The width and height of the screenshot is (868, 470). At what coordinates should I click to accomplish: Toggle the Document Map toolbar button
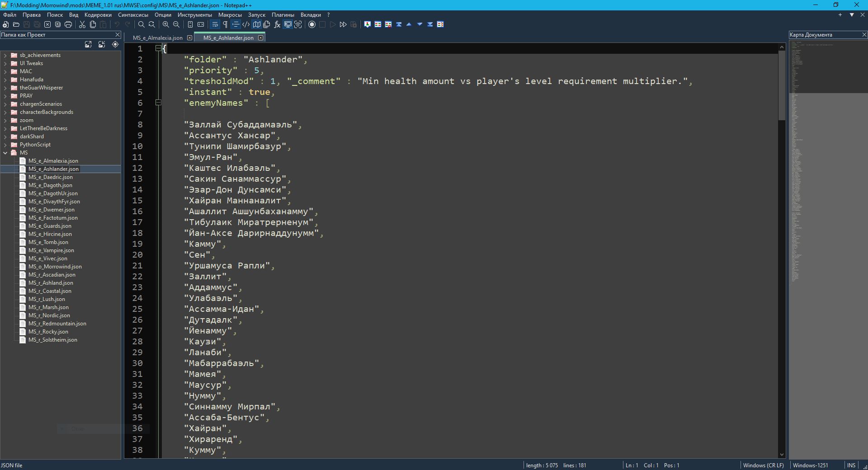pos(256,24)
